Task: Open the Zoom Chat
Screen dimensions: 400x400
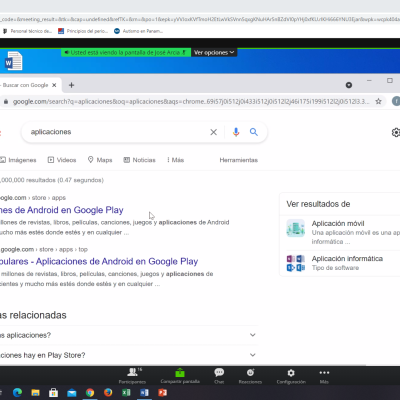Action: pos(219,376)
